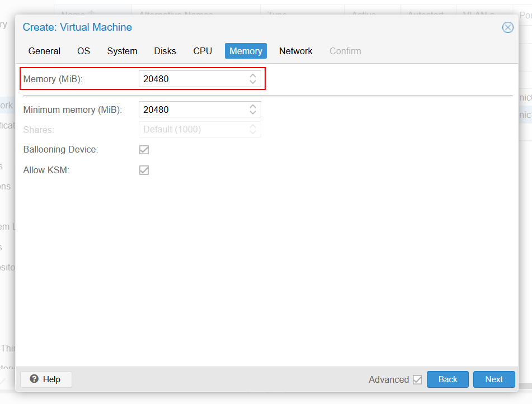The width and height of the screenshot is (532, 404).
Task: Click the Back button
Action: coord(448,379)
